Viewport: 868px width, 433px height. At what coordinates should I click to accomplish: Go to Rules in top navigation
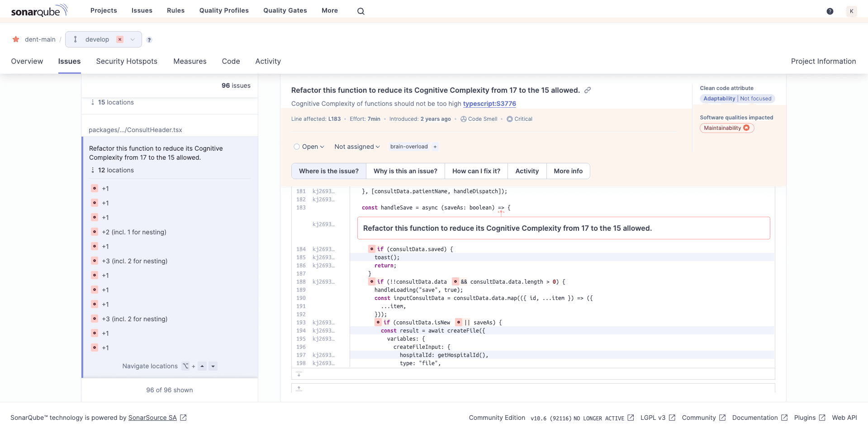[x=175, y=10]
